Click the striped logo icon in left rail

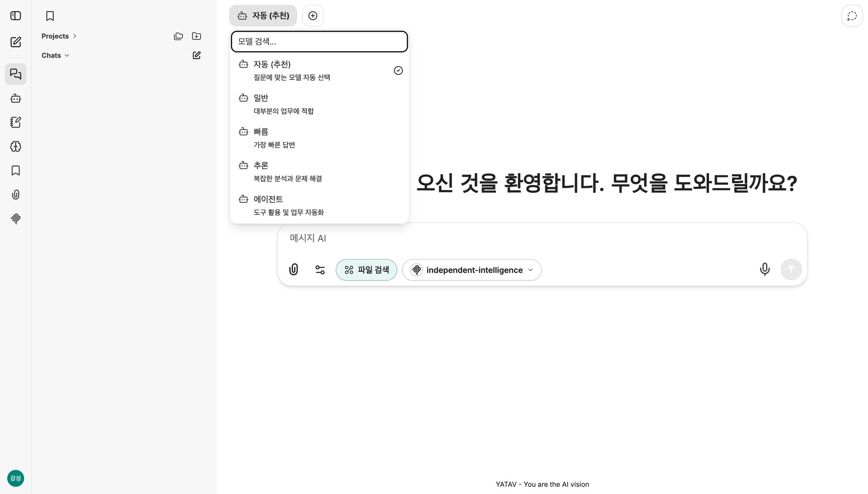(16, 218)
